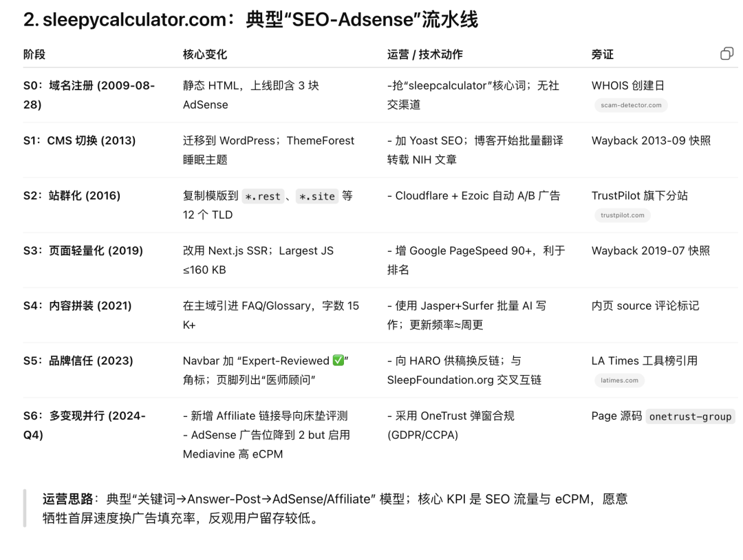Open the trustpilot.com source chip
This screenshot has width=743, height=560.
click(x=622, y=215)
